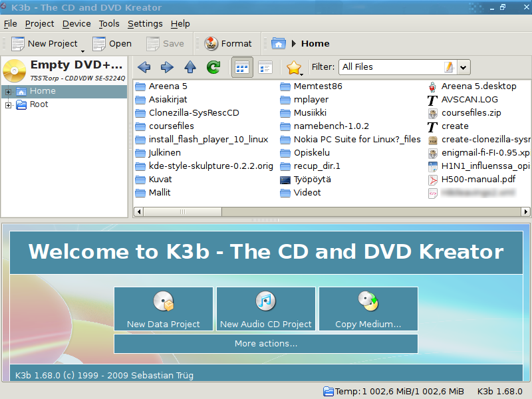Viewport: 532px width, 399px height.
Task: Select the Mallit folder
Action: [153, 192]
